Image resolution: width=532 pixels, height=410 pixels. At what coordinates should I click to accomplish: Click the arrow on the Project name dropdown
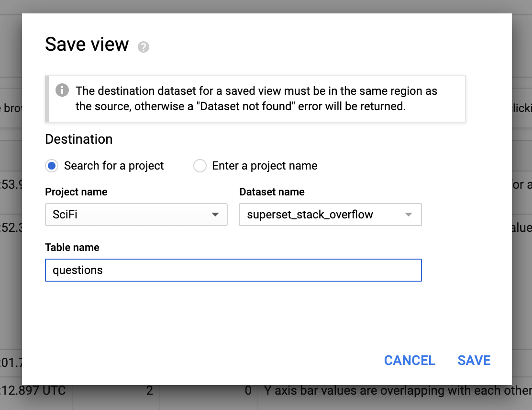pos(215,215)
